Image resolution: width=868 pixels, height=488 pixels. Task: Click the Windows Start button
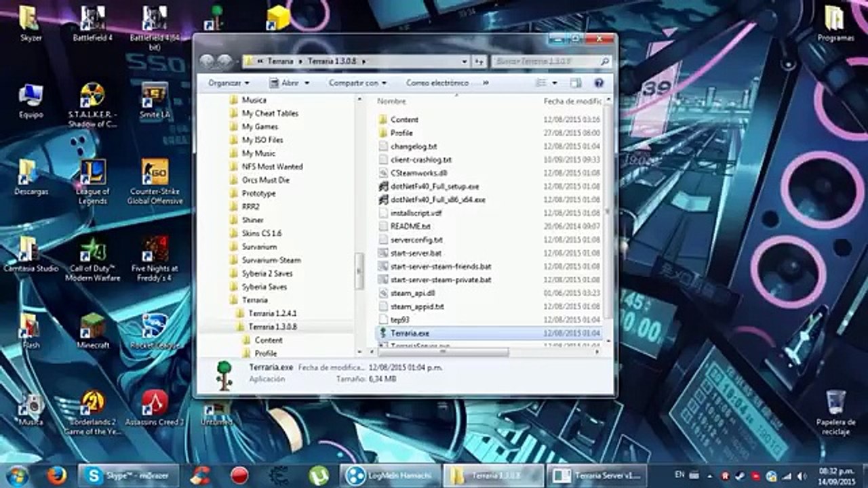pos(17,475)
